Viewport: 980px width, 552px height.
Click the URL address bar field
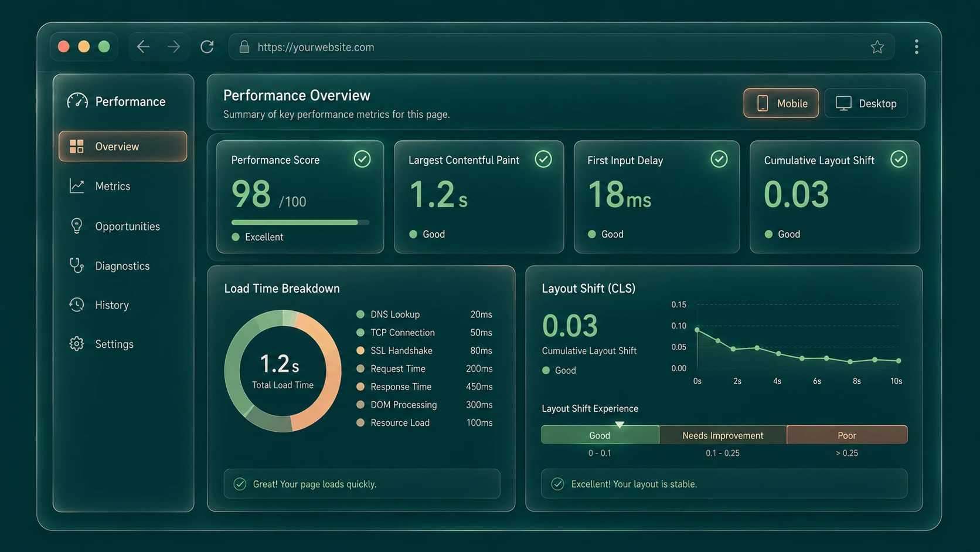click(562, 47)
